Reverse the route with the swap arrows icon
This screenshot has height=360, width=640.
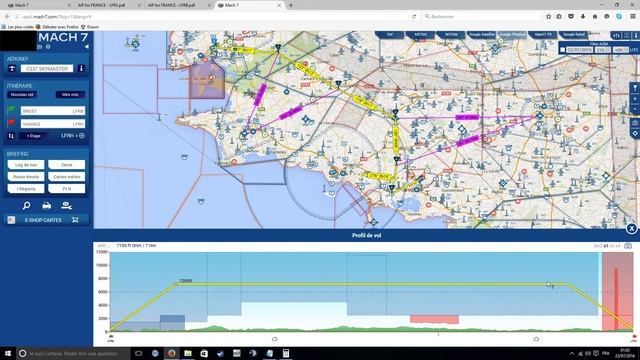[11, 136]
